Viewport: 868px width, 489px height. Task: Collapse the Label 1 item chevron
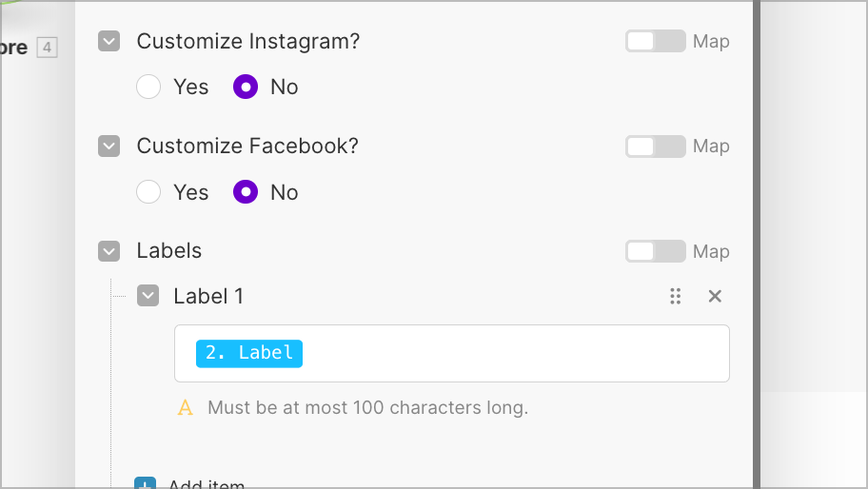[x=148, y=295]
